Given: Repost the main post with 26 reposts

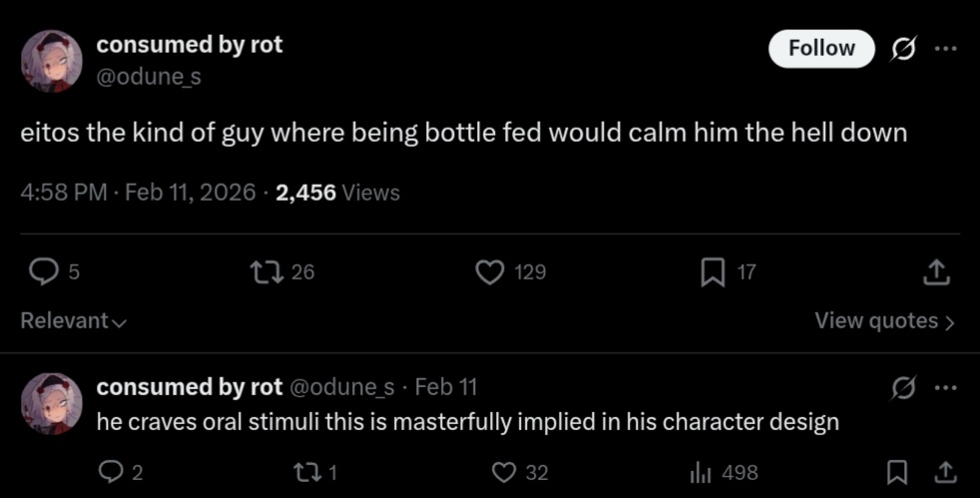Looking at the screenshot, I should [265, 271].
